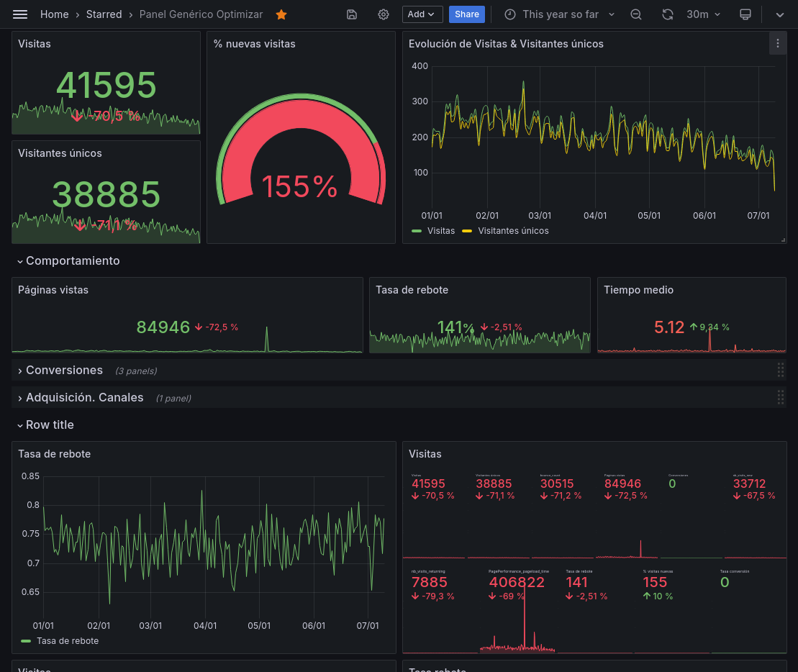Open the 'This year so far' time picker
This screenshot has height=672, width=798.
coord(560,14)
